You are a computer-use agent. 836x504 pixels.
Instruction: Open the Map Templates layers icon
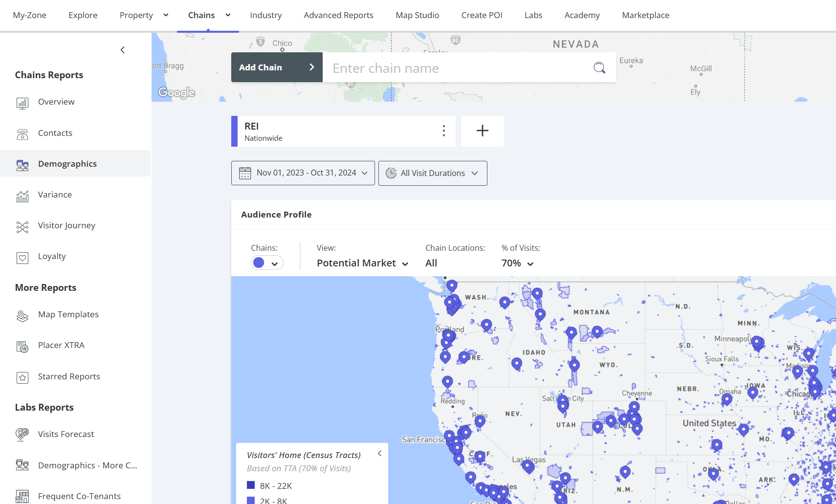click(22, 316)
